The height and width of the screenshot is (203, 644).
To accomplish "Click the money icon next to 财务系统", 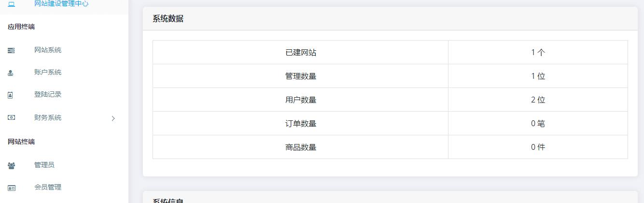I will [11, 117].
